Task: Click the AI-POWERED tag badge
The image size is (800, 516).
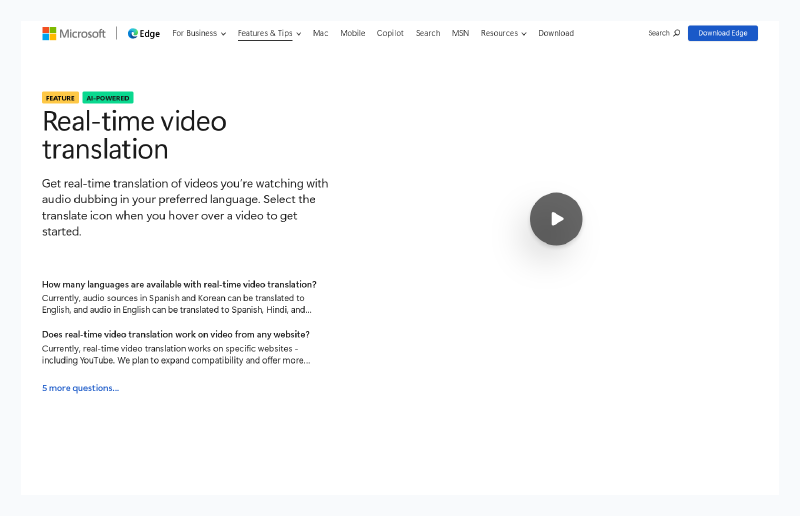Action: click(x=108, y=98)
